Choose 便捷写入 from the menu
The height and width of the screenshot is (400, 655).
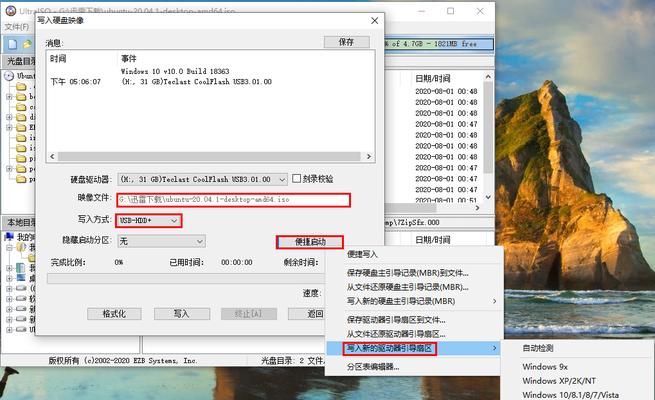pos(362,254)
